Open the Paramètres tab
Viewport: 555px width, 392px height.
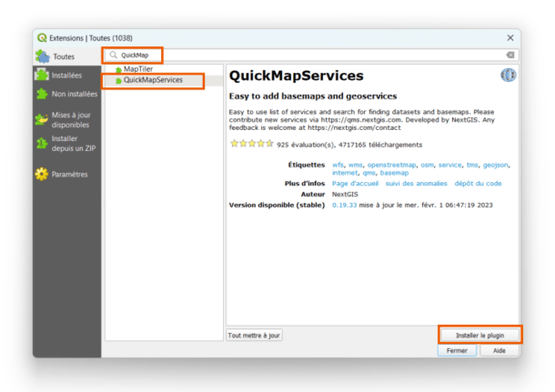[x=67, y=174]
